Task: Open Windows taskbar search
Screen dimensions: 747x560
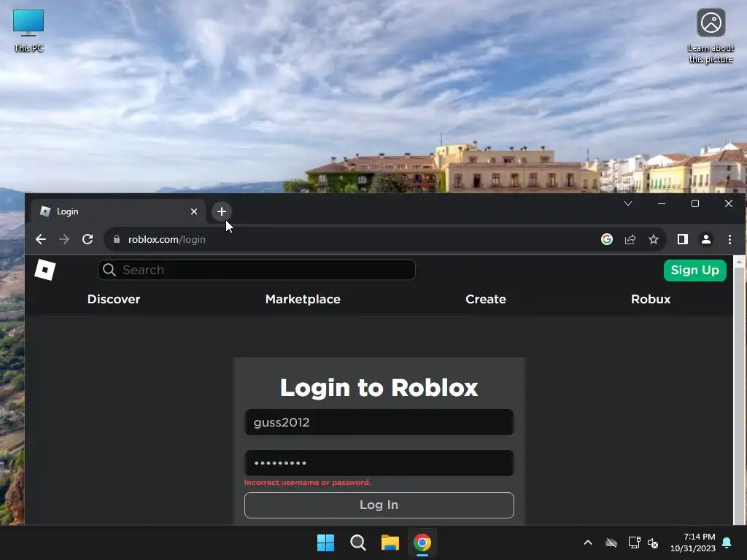Action: coord(357,542)
